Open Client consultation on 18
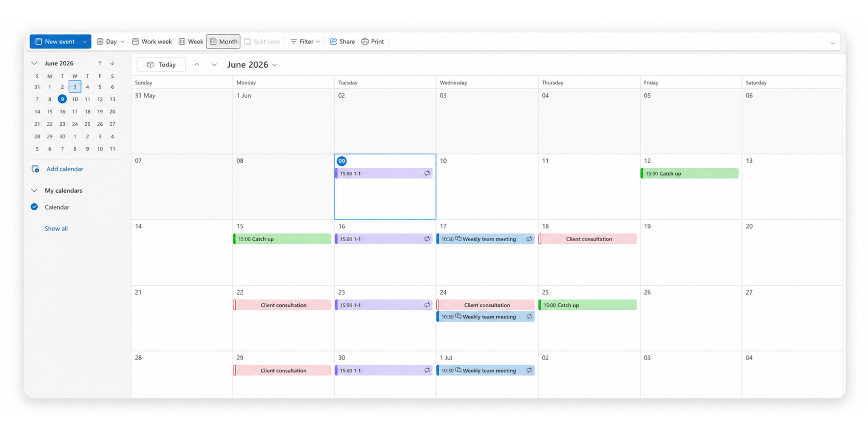Image resolution: width=868 pixels, height=434 pixels. 588,239
